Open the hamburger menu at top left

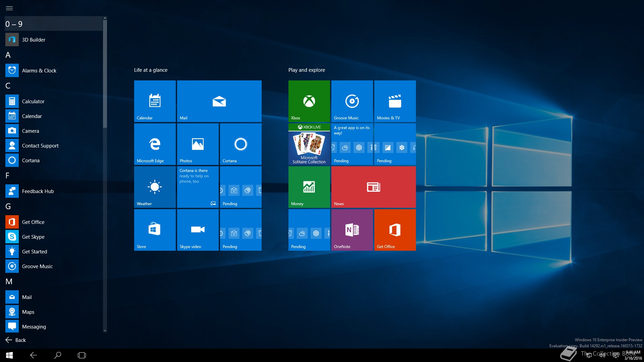pos(9,8)
